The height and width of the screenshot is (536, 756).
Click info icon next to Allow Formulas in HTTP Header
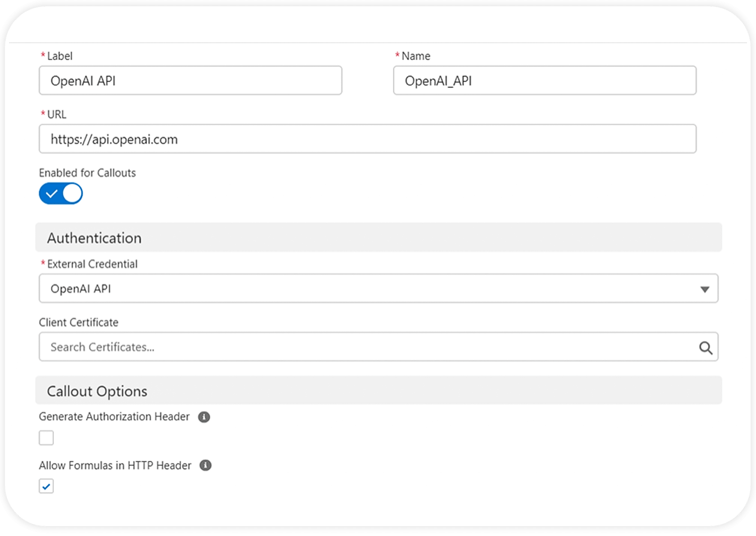(205, 465)
